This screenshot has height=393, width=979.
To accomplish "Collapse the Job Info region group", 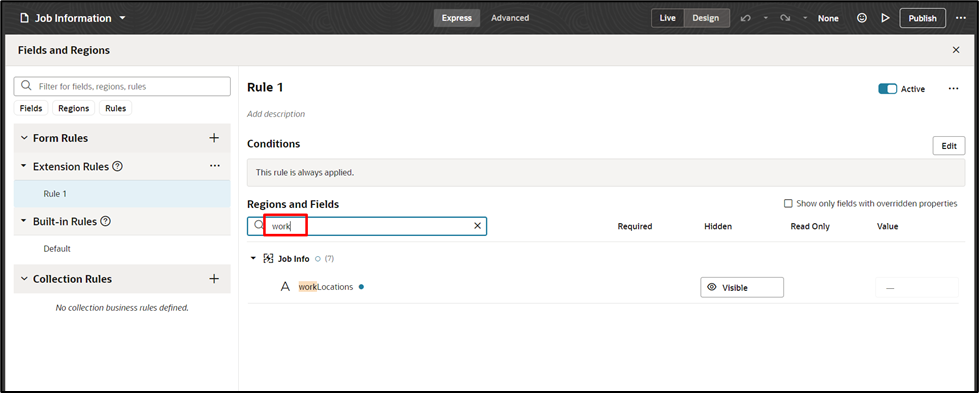I will (x=253, y=258).
